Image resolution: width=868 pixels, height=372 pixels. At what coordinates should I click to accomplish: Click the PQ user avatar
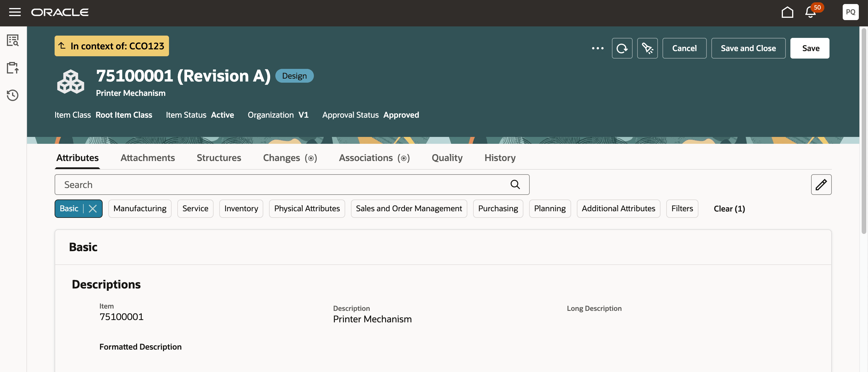tap(850, 12)
